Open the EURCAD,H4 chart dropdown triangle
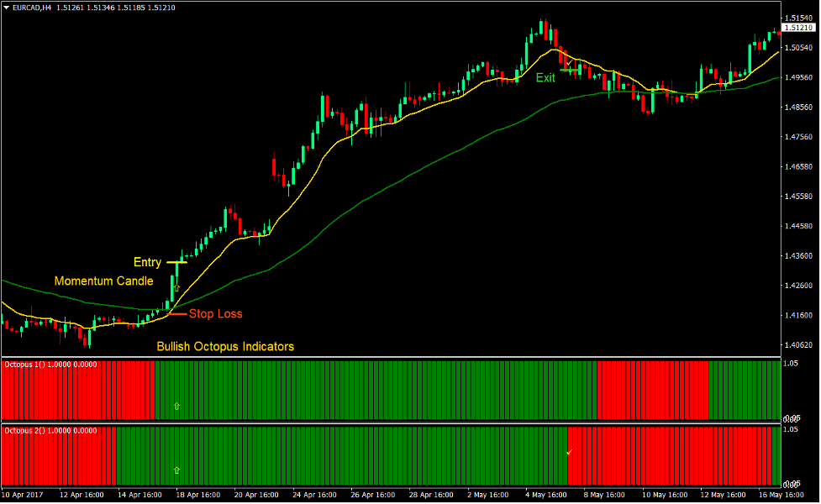 click(x=7, y=8)
